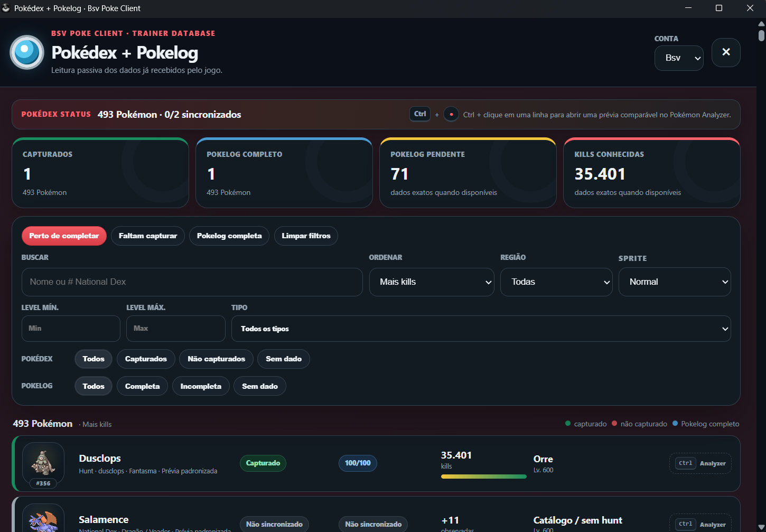The height and width of the screenshot is (532, 766).
Task: Focus the Nome ou # National Dex search field
Action: click(192, 282)
